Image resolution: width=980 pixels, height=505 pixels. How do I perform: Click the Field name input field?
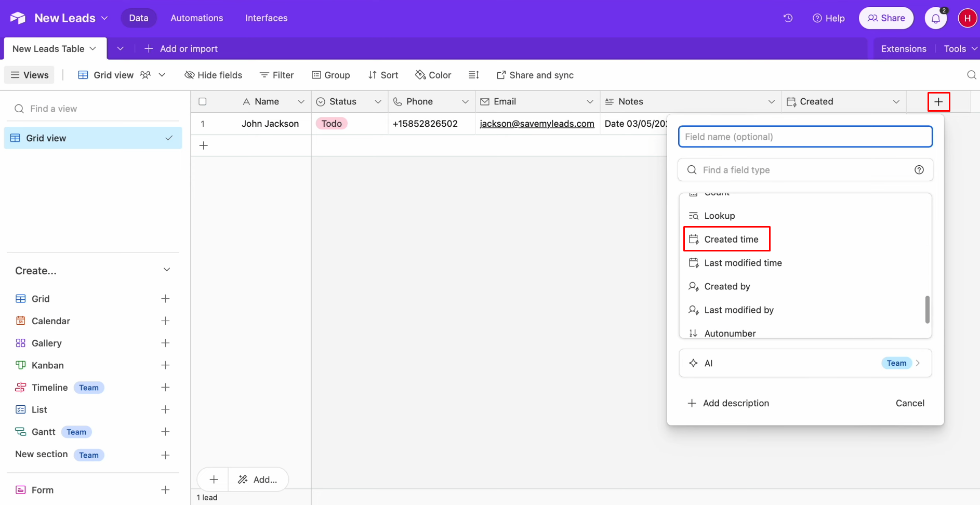click(x=805, y=136)
